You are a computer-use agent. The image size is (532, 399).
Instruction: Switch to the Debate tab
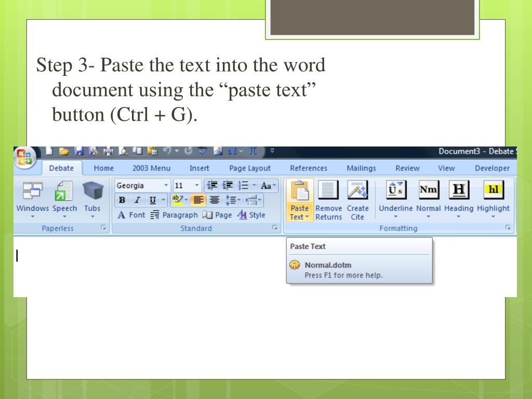(x=61, y=168)
